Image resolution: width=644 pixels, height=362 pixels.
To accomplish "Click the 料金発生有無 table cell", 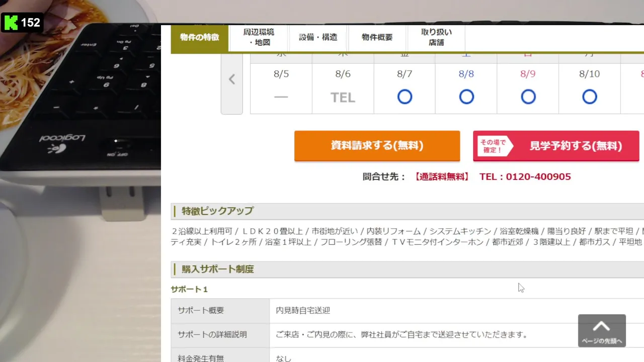I will tap(220, 355).
